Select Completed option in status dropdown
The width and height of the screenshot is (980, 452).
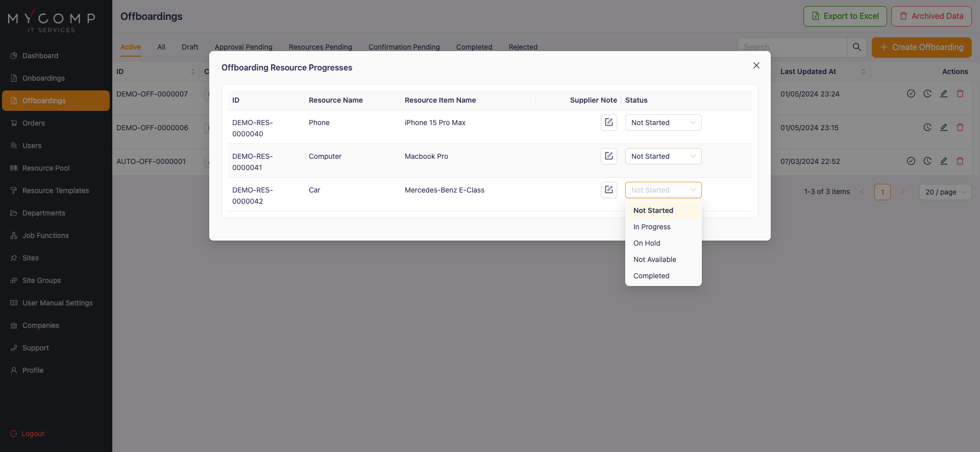[x=651, y=276]
